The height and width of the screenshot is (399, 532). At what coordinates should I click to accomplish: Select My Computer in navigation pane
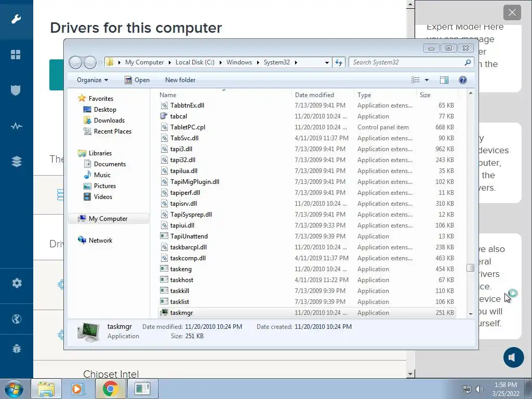click(x=108, y=219)
